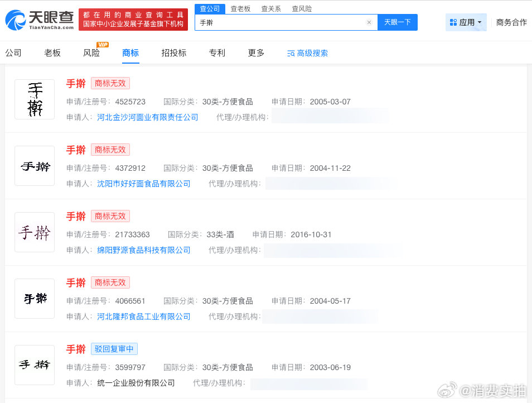
Task: Click the 33类-酒 classification text
Action: tap(220, 234)
